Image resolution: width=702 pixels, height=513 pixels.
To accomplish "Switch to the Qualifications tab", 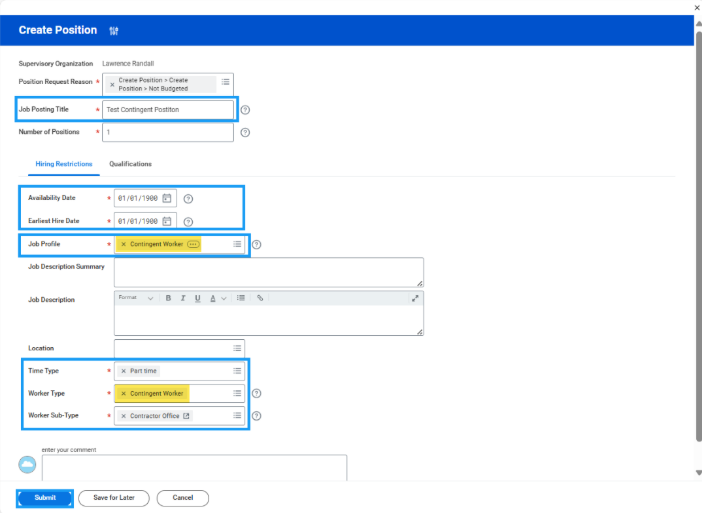I will click(x=130, y=163).
